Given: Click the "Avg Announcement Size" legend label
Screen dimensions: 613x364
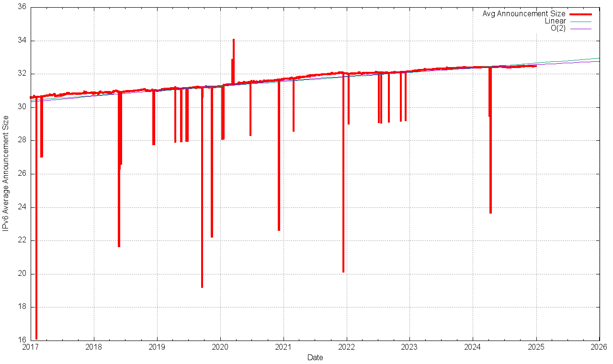Looking at the screenshot, I should pos(523,14).
